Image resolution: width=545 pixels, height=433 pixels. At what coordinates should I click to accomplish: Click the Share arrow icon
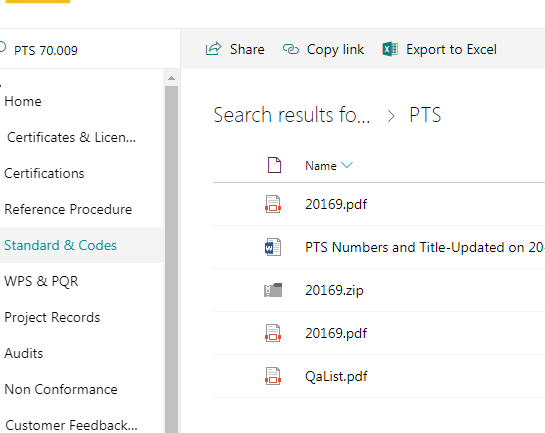[x=213, y=49]
